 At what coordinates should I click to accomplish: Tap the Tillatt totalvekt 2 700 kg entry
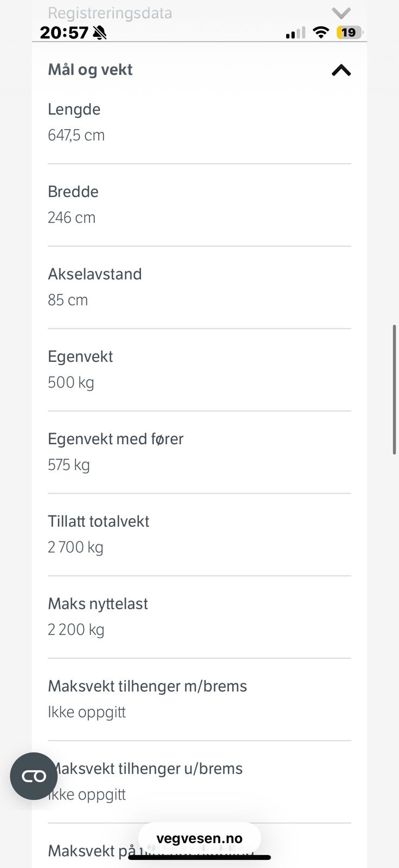tap(200, 534)
